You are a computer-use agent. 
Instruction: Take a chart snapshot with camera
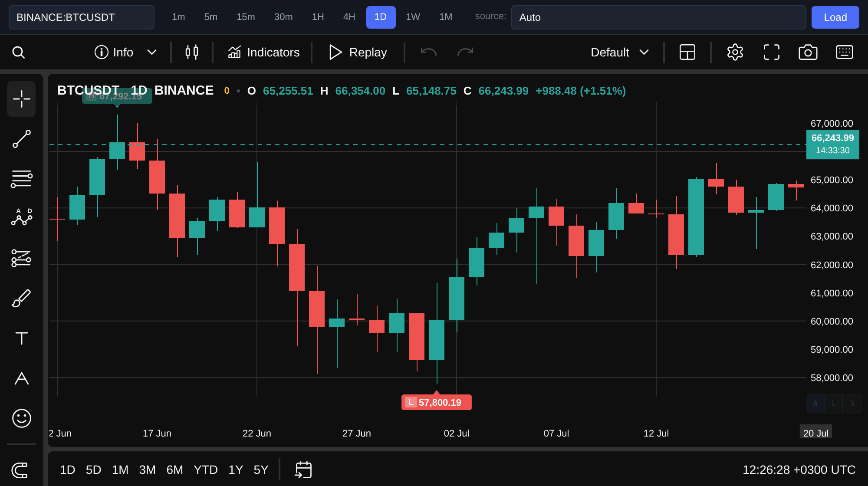coord(808,53)
